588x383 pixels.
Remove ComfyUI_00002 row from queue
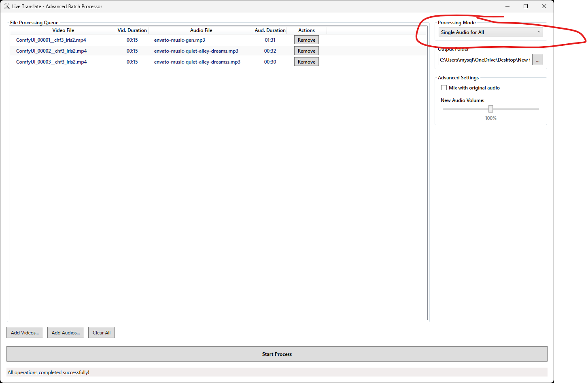(x=306, y=51)
